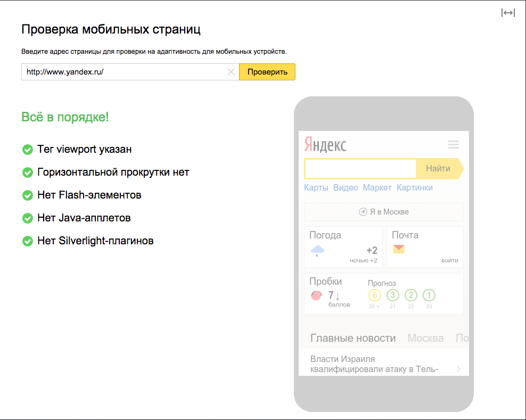
Task: Select the Главные новости tab
Action: (x=353, y=337)
